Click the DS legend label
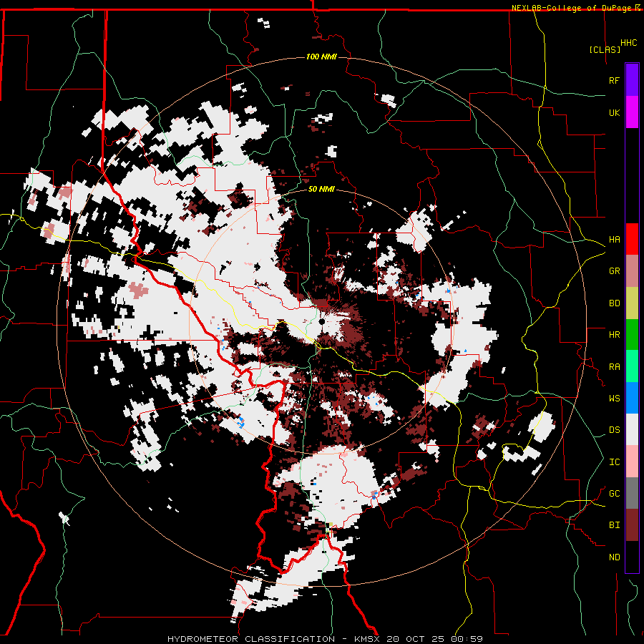The height and width of the screenshot is (644, 644). [614, 430]
